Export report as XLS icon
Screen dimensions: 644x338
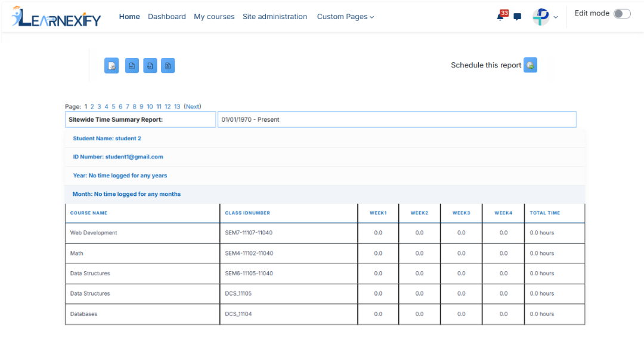point(150,65)
